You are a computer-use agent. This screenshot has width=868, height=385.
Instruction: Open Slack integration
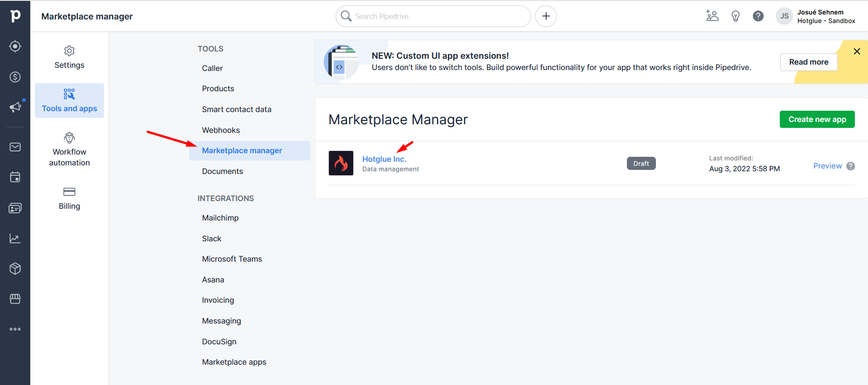point(212,239)
